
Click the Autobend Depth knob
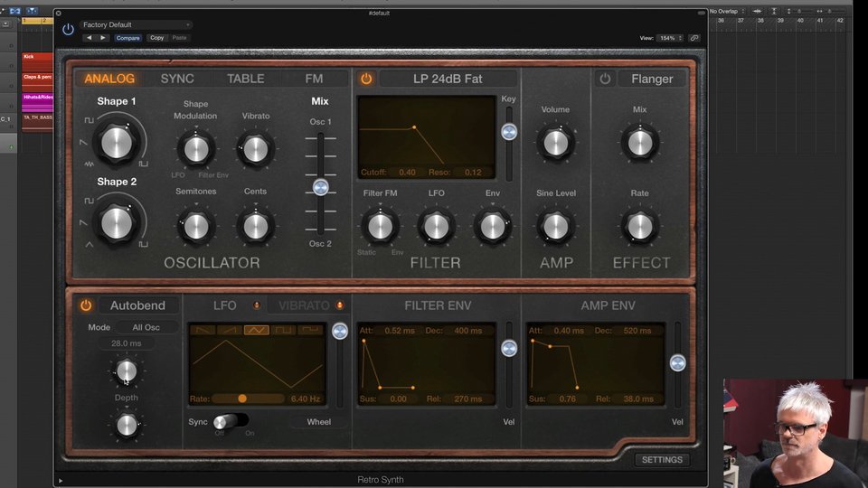coord(127,425)
